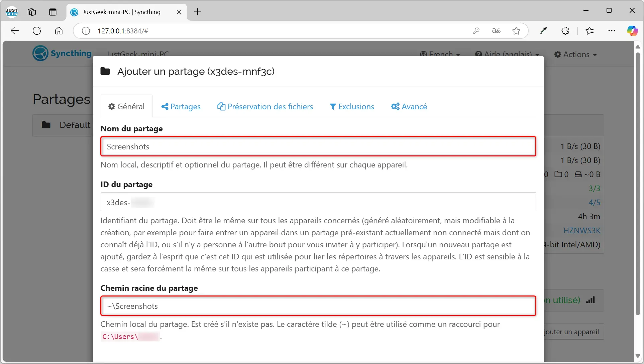The width and height of the screenshot is (644, 364).
Task: Click the browser refresh button
Action: (x=37, y=31)
